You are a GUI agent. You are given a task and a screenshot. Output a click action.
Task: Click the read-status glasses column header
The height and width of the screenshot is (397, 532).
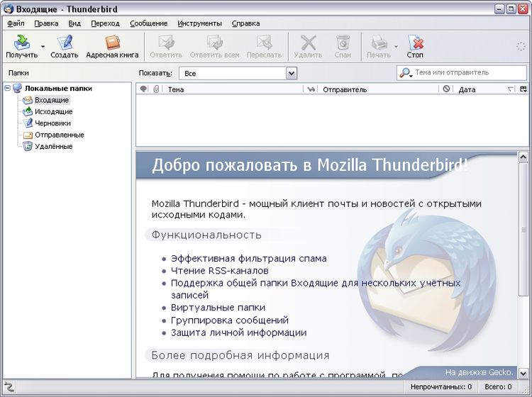point(311,89)
